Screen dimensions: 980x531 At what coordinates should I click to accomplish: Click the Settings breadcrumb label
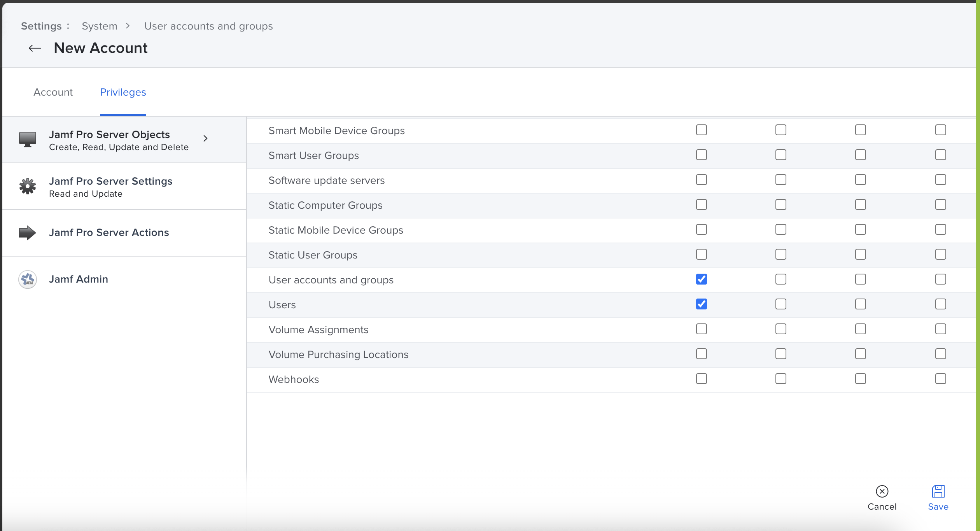click(41, 26)
